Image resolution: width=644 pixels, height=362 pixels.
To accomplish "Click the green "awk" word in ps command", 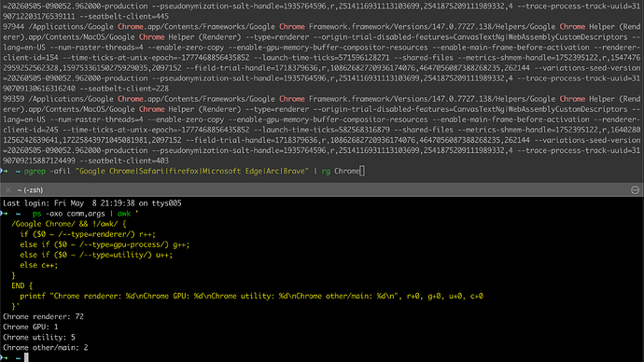I will (x=124, y=214).
